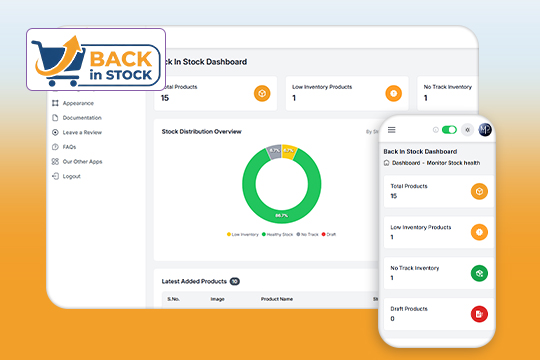Click desktop Total Products value 15
The height and width of the screenshot is (360, 540).
point(165,98)
